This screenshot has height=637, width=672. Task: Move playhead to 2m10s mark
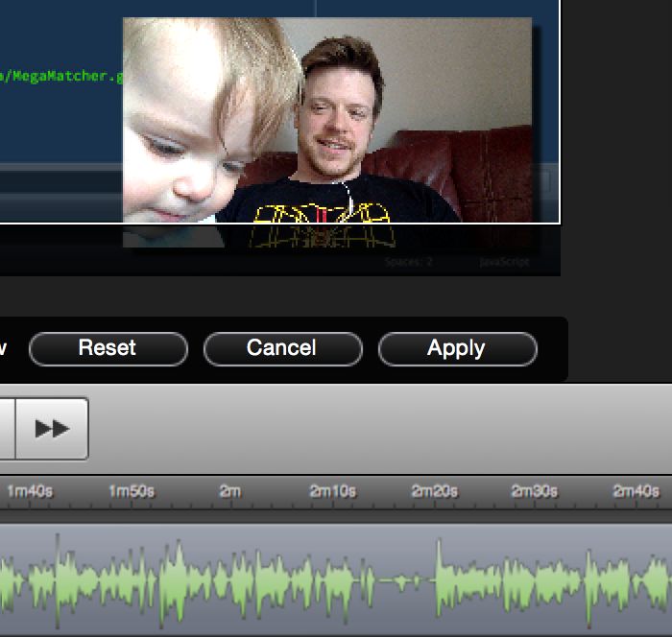coord(332,491)
